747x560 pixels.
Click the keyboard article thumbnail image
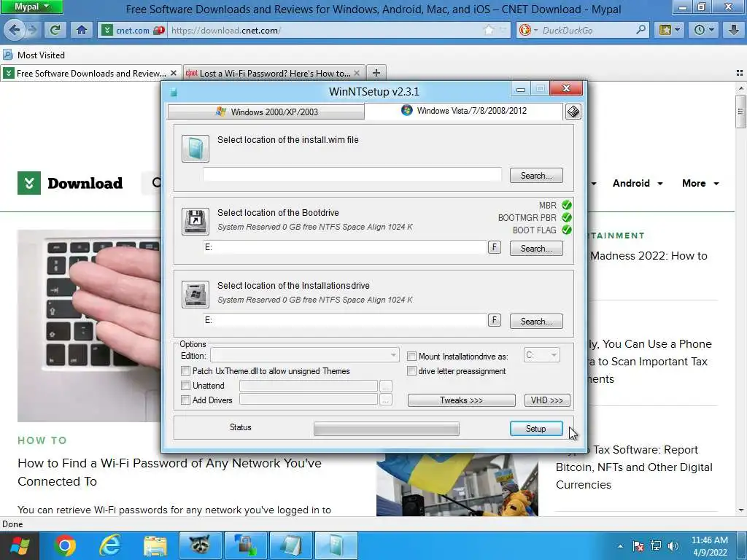(x=89, y=326)
